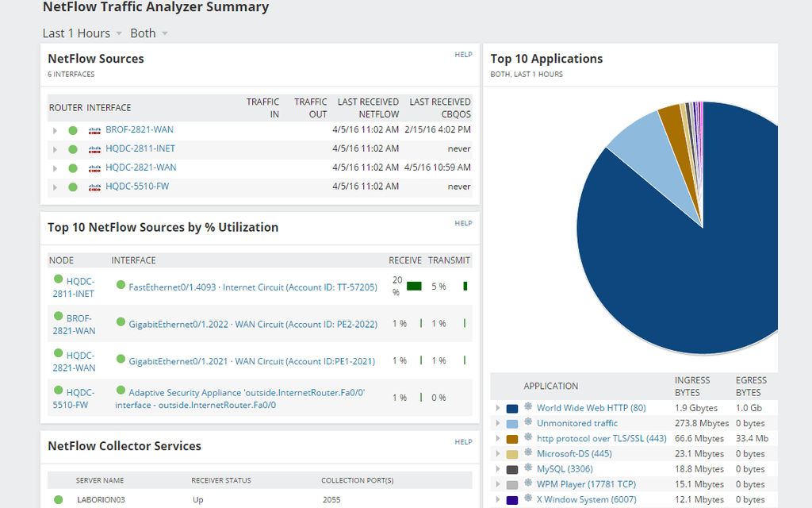This screenshot has width=812, height=508.
Task: Click the green status icon for HQDC-2811-INET
Action: [73, 148]
